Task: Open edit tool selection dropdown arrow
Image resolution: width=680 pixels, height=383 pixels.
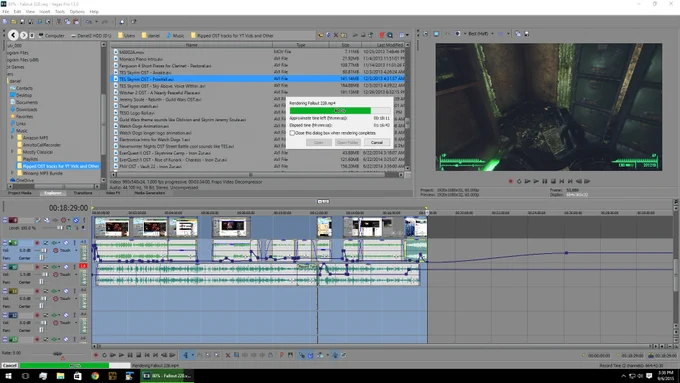Action: (192, 355)
